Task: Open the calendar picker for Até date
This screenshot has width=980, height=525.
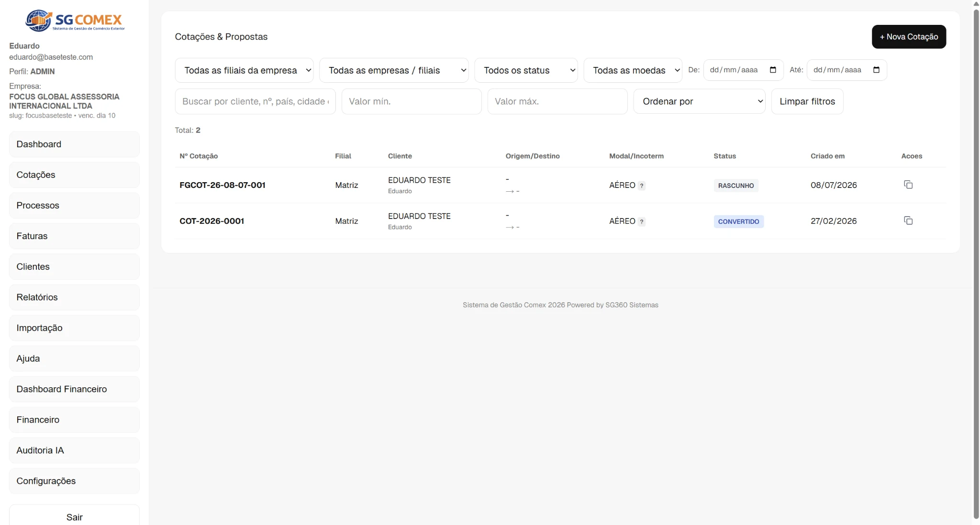Action: 876,70
